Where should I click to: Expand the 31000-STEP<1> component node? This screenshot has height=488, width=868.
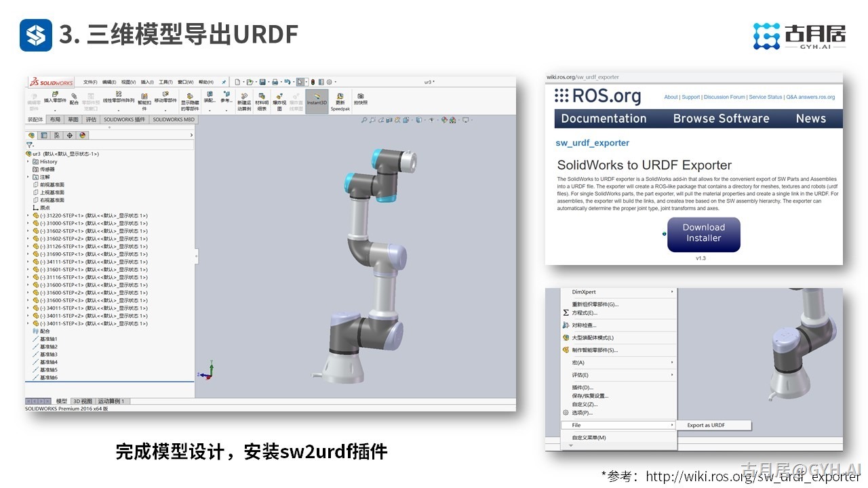point(28,223)
